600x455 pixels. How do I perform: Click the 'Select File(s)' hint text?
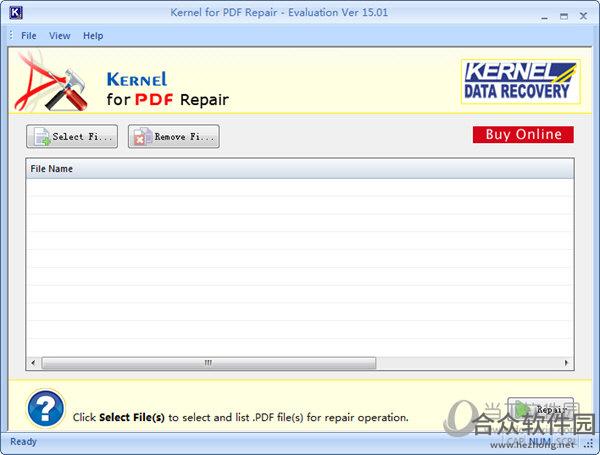click(x=132, y=417)
